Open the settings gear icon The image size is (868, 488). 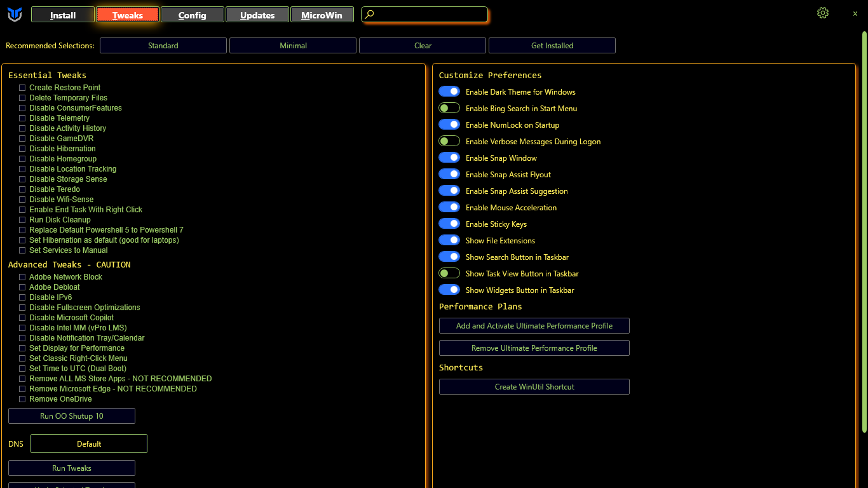coord(823,13)
